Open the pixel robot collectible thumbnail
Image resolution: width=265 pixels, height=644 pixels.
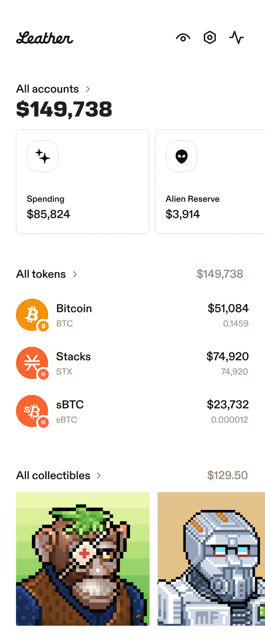[211, 559]
